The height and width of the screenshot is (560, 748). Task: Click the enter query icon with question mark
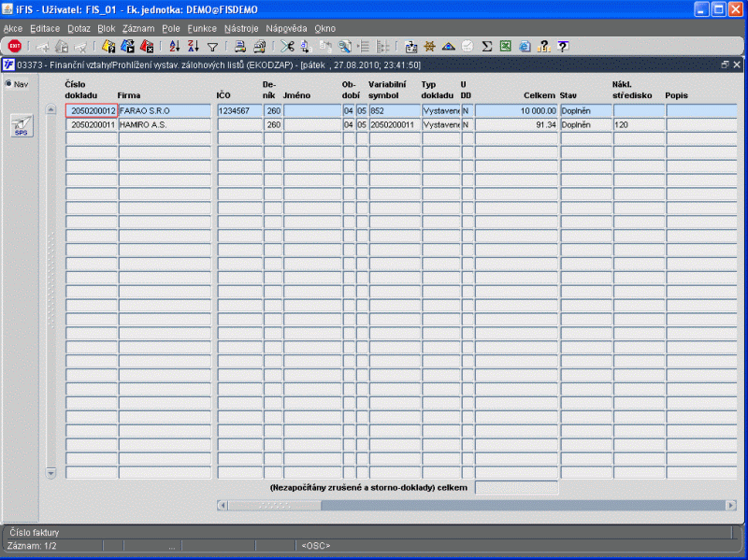pyautogui.click(x=108, y=46)
